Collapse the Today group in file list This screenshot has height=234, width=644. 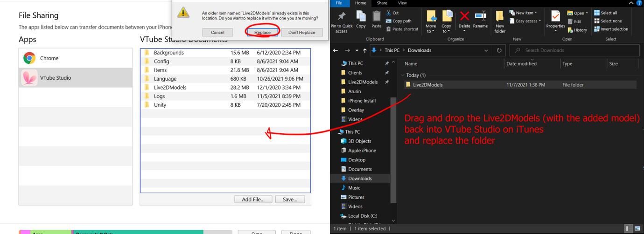tap(403, 75)
